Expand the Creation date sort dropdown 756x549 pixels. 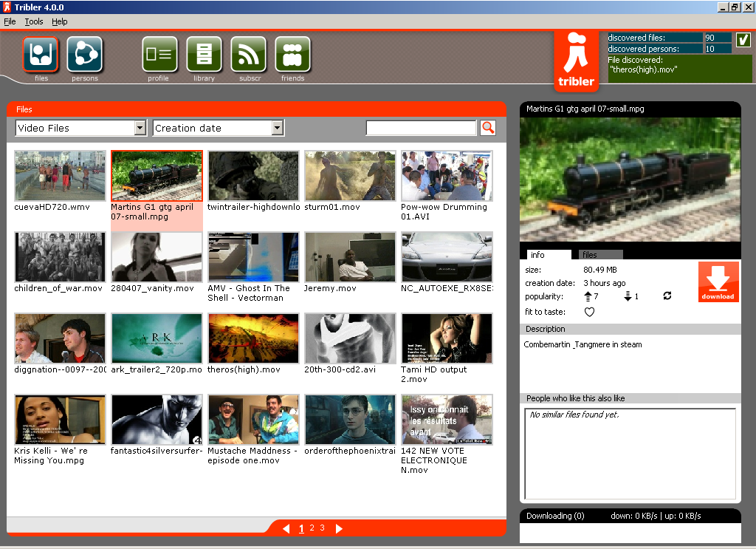[x=277, y=128]
